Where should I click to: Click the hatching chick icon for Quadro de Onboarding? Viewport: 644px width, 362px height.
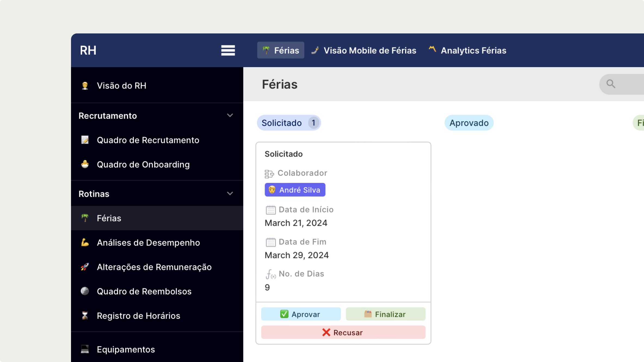click(x=85, y=164)
